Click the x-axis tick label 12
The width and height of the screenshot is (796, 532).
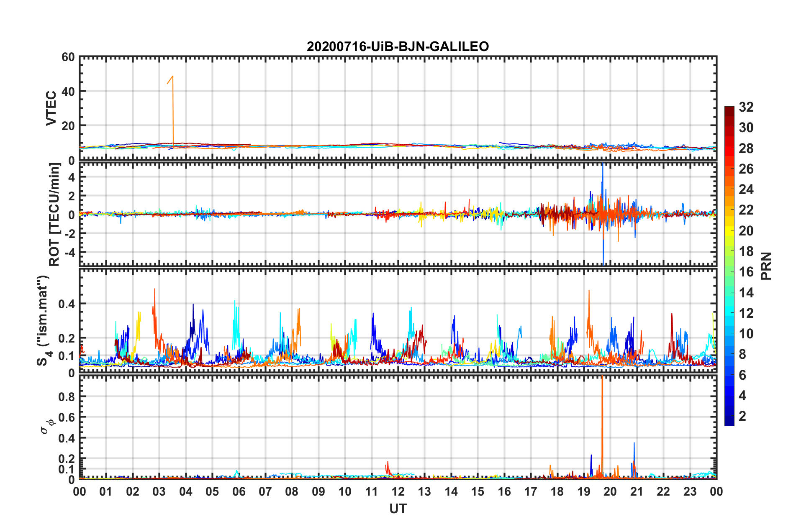click(x=398, y=491)
